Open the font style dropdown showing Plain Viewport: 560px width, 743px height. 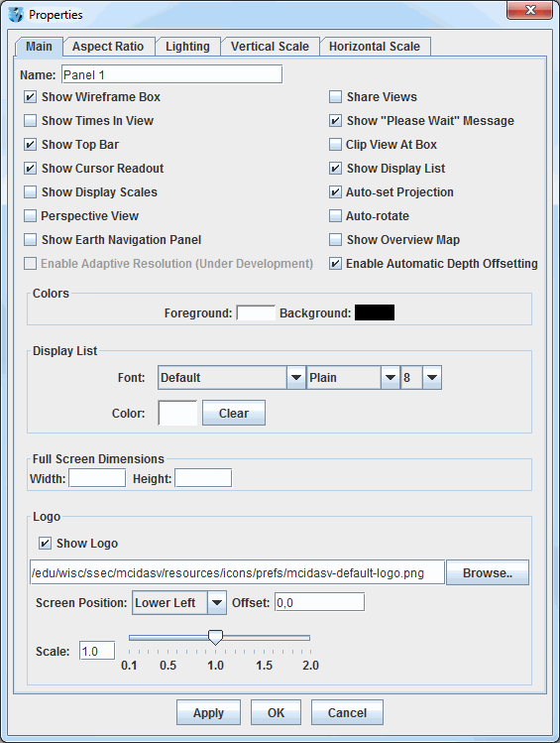click(x=353, y=378)
